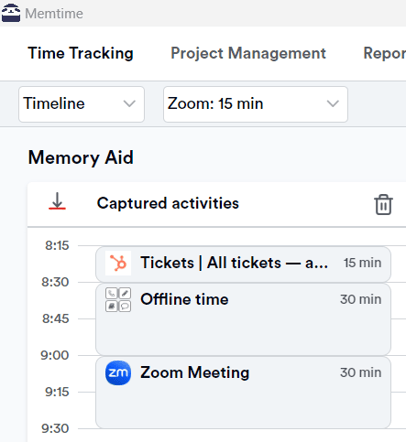Delete captured activities with trash icon
This screenshot has height=442, width=406.
(x=383, y=204)
